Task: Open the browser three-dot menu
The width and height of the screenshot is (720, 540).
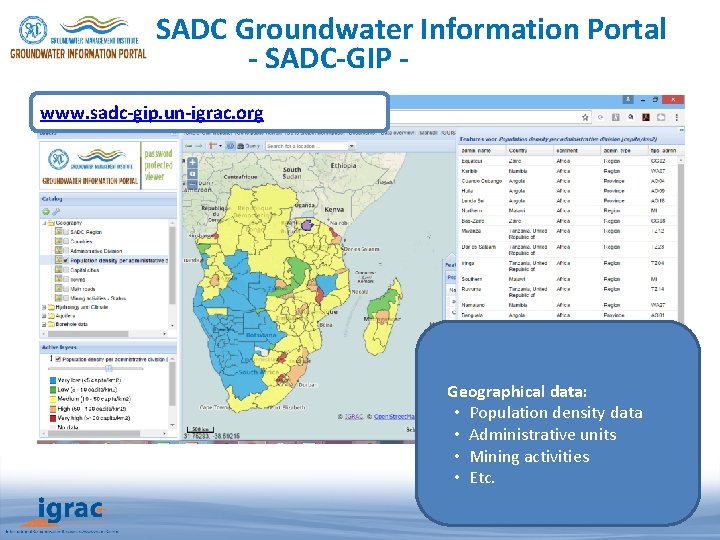Action: click(x=676, y=118)
